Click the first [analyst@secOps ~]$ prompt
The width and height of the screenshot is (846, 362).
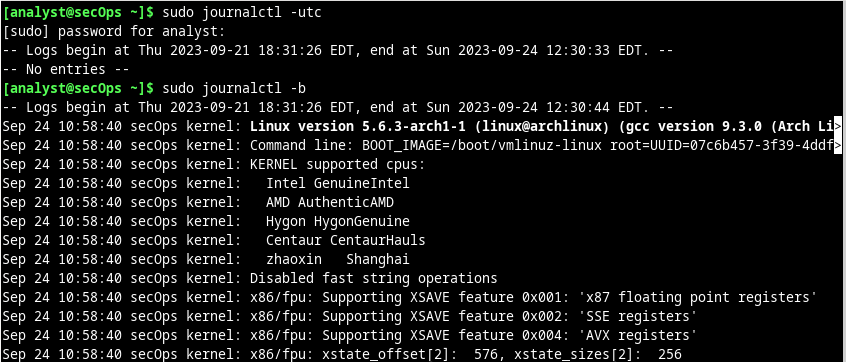78,12
